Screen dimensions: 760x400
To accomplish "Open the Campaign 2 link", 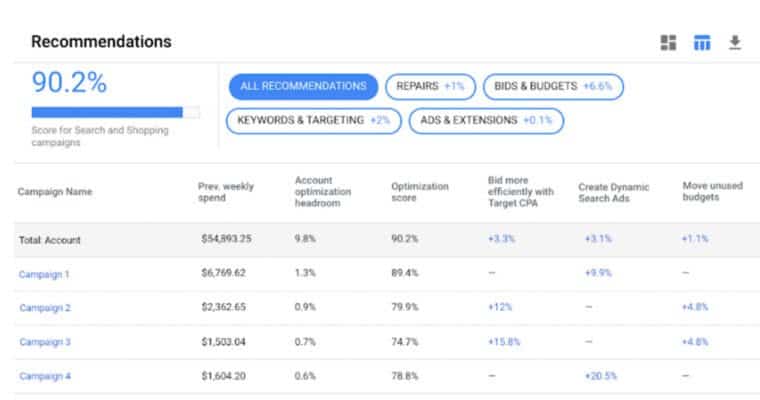I will (45, 308).
